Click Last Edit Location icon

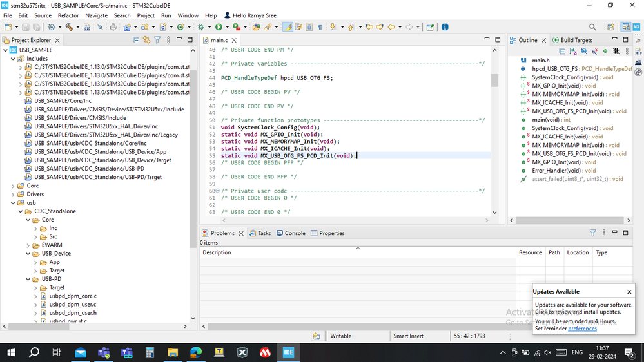click(369, 27)
